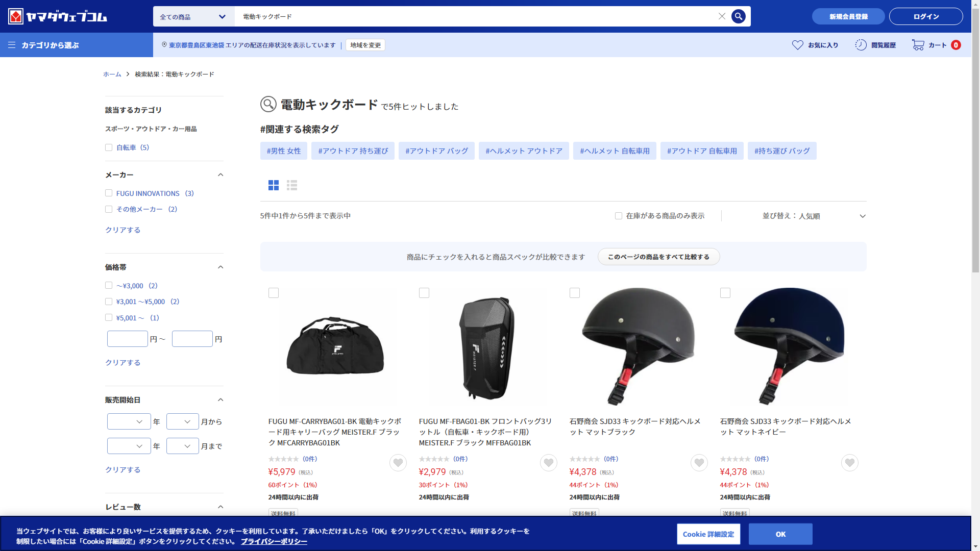The height and width of the screenshot is (551, 980).
Task: Click the search magnifier button
Action: click(x=738, y=16)
